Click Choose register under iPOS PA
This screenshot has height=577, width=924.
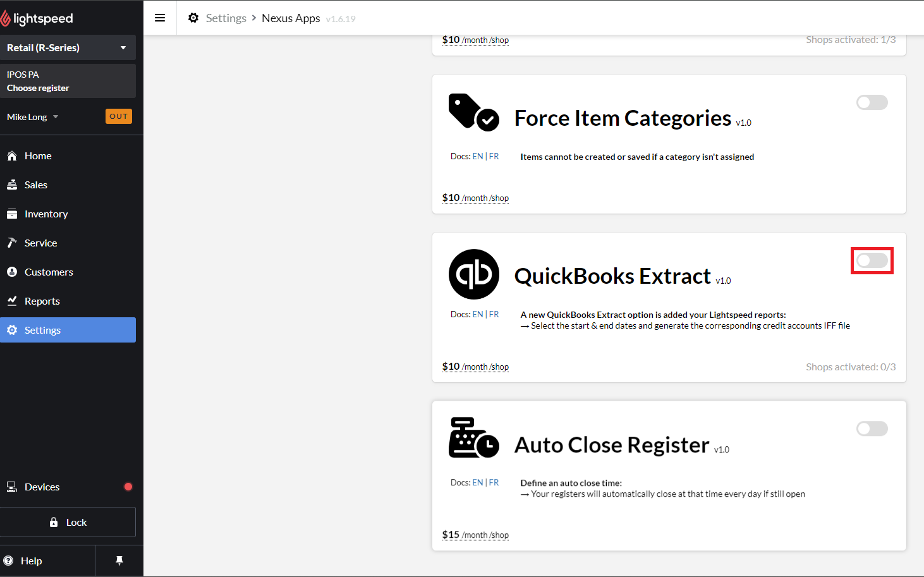point(38,88)
